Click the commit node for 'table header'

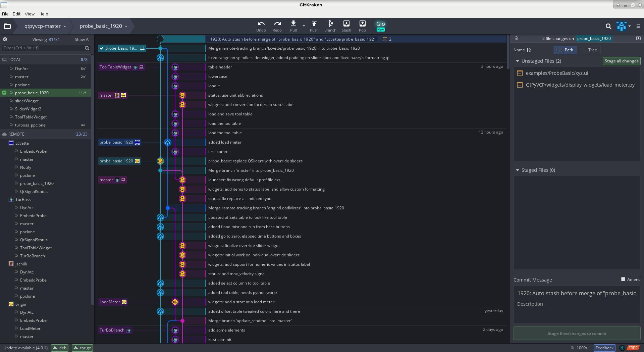pos(175,67)
